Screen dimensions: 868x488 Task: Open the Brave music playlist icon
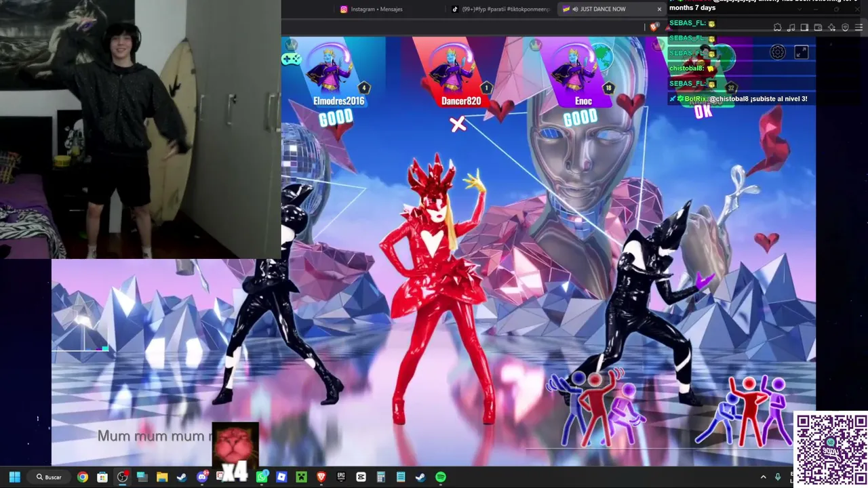pyautogui.click(x=791, y=27)
